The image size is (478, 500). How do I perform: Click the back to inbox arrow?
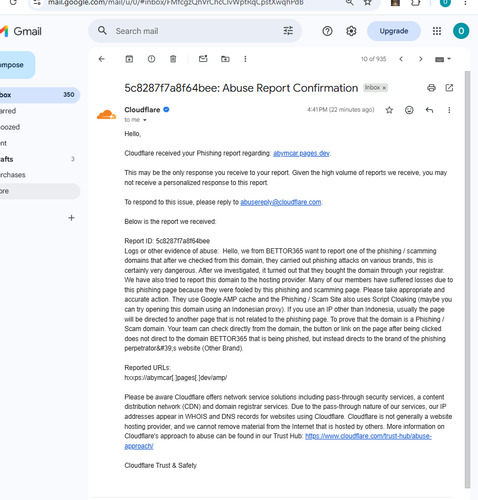pyautogui.click(x=102, y=59)
